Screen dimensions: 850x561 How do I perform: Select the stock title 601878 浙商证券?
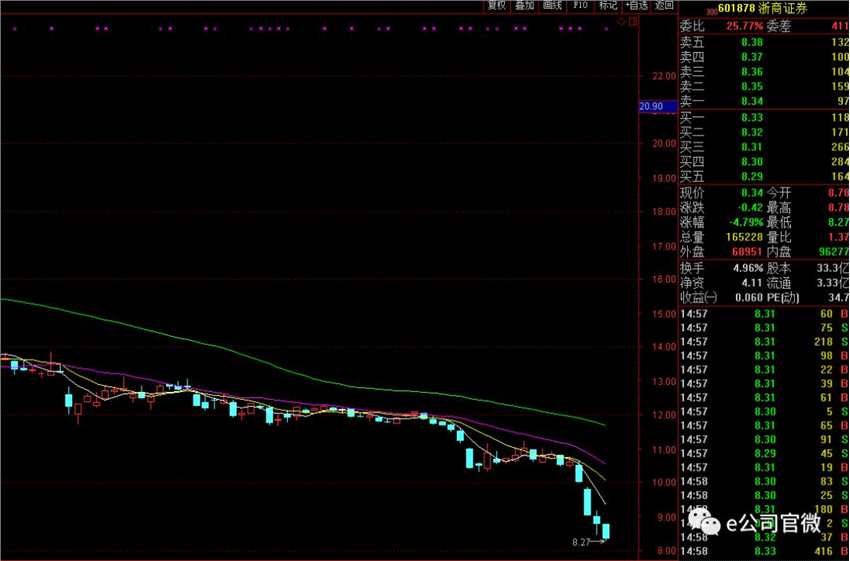(x=762, y=9)
